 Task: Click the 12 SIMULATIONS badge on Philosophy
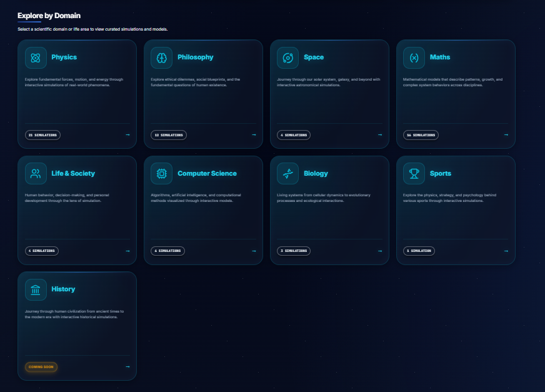tap(169, 134)
